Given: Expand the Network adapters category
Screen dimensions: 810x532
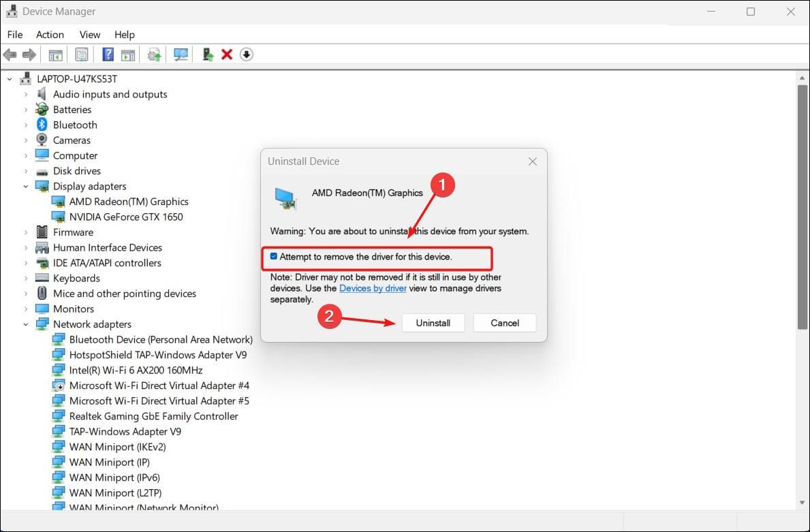Looking at the screenshot, I should pyautogui.click(x=26, y=324).
